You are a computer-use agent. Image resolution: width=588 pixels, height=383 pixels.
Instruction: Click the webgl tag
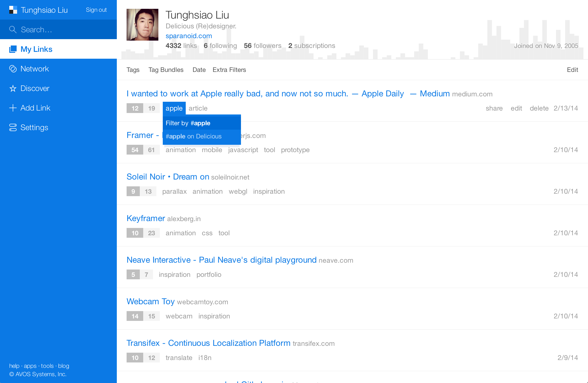pyautogui.click(x=238, y=191)
